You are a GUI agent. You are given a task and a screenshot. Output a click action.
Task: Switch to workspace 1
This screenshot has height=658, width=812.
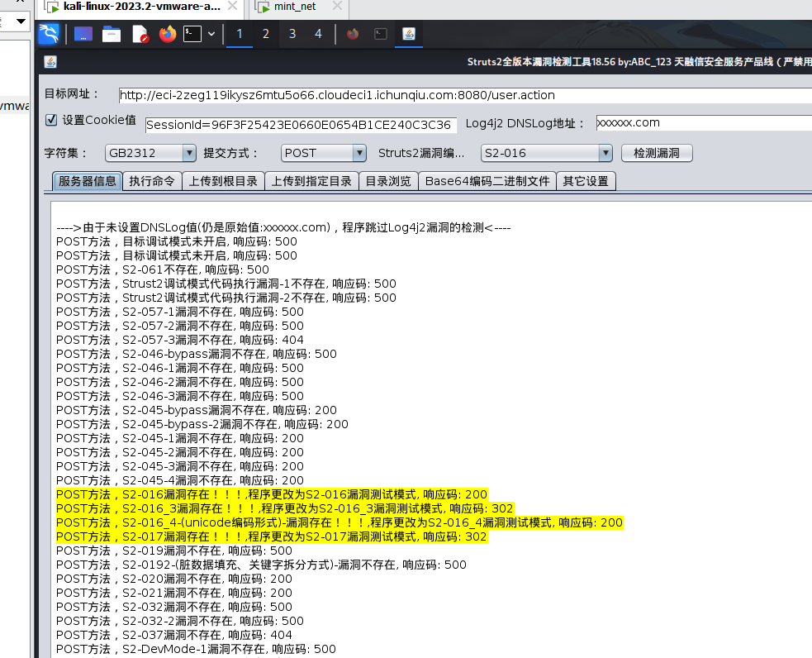coord(240,34)
